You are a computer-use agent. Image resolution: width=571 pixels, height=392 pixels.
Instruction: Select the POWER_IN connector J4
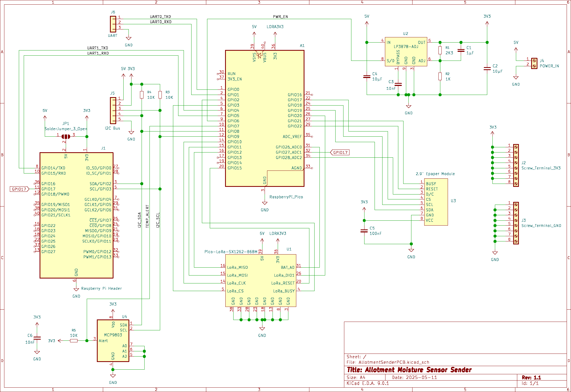click(x=534, y=63)
